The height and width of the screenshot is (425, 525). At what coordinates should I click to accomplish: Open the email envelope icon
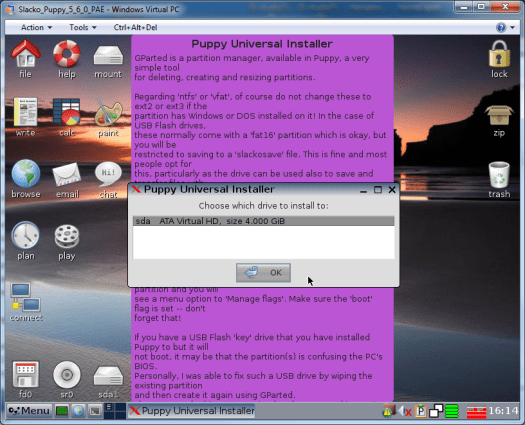tap(67, 174)
